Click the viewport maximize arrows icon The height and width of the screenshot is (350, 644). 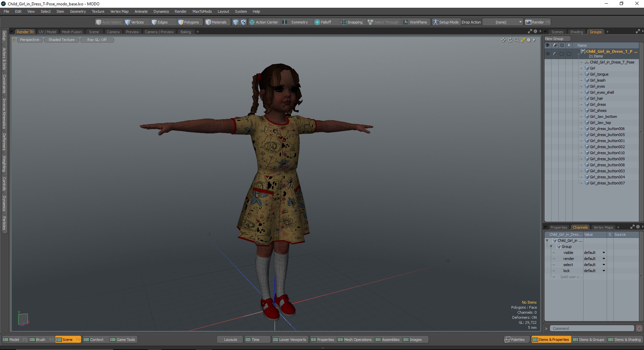point(523,40)
